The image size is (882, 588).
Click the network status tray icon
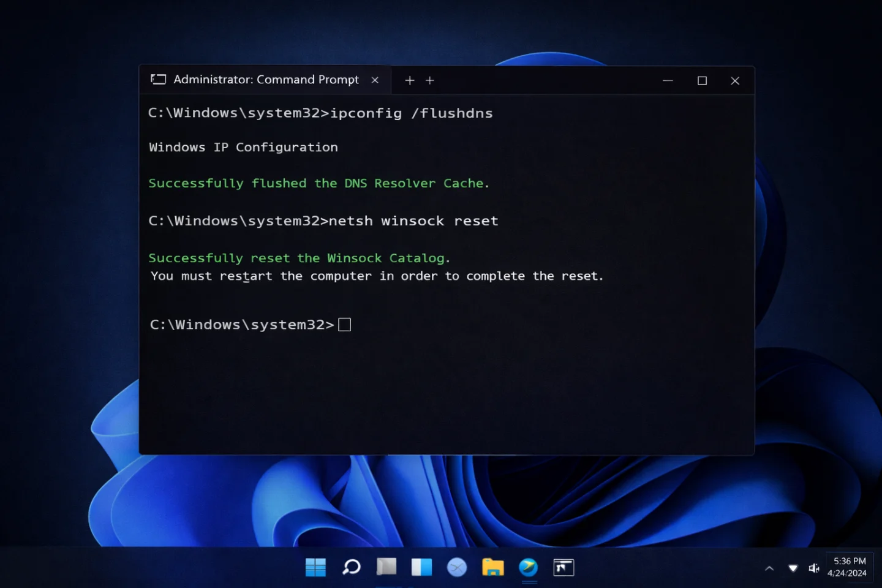(793, 568)
